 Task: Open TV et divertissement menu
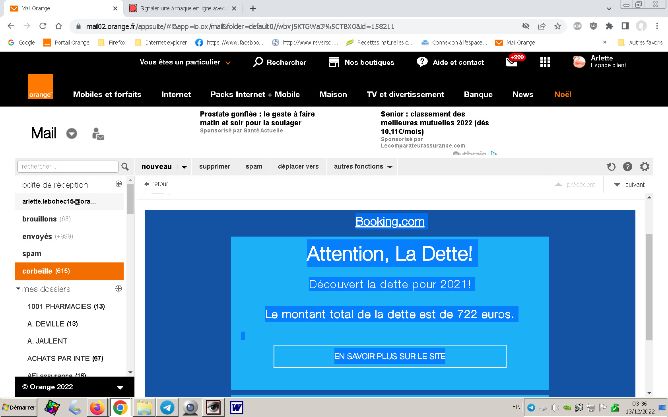[x=406, y=94]
